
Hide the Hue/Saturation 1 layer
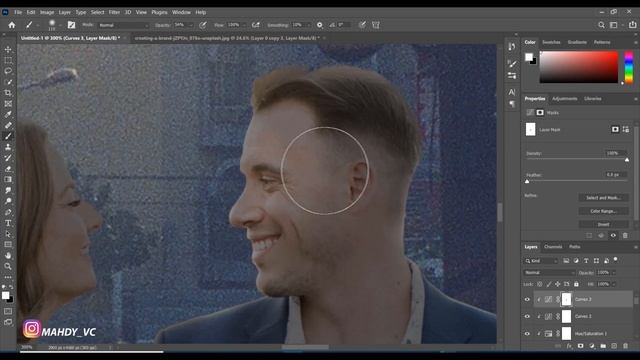(527, 333)
